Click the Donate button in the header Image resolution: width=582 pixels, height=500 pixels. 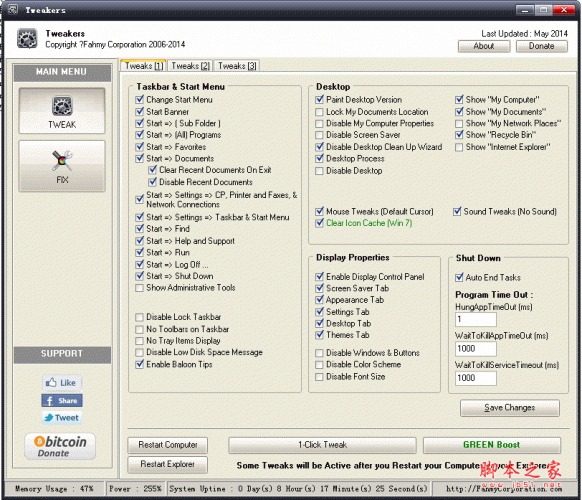[x=542, y=46]
